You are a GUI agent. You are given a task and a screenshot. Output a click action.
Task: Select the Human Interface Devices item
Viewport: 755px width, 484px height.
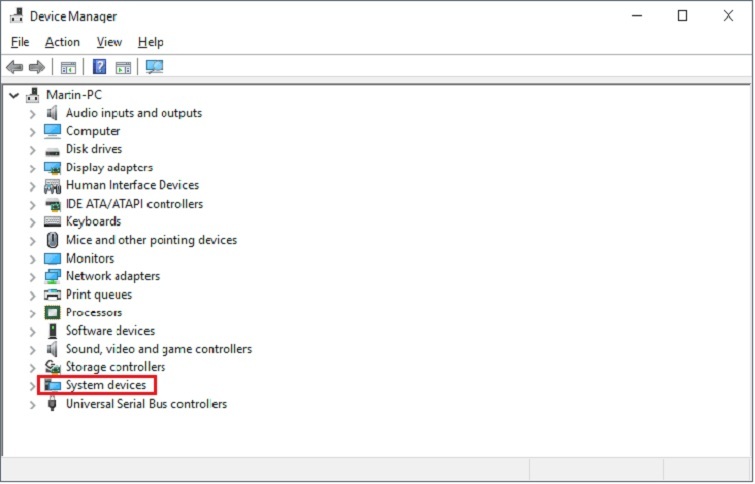click(x=132, y=185)
